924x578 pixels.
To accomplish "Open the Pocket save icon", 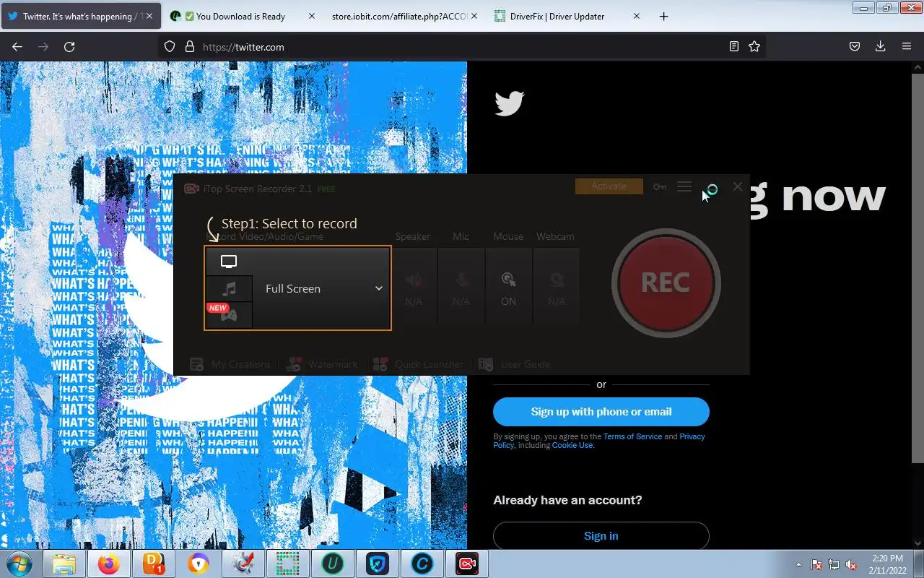I will [x=854, y=46].
